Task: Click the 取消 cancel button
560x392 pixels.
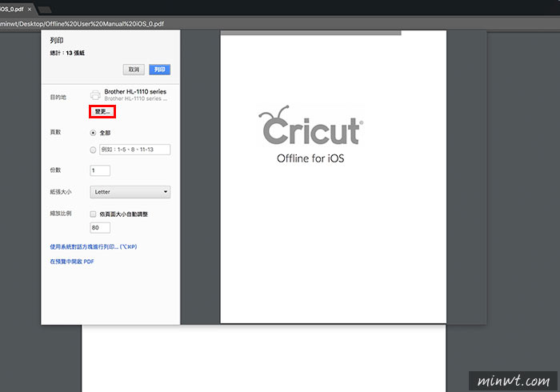Action: click(x=134, y=70)
